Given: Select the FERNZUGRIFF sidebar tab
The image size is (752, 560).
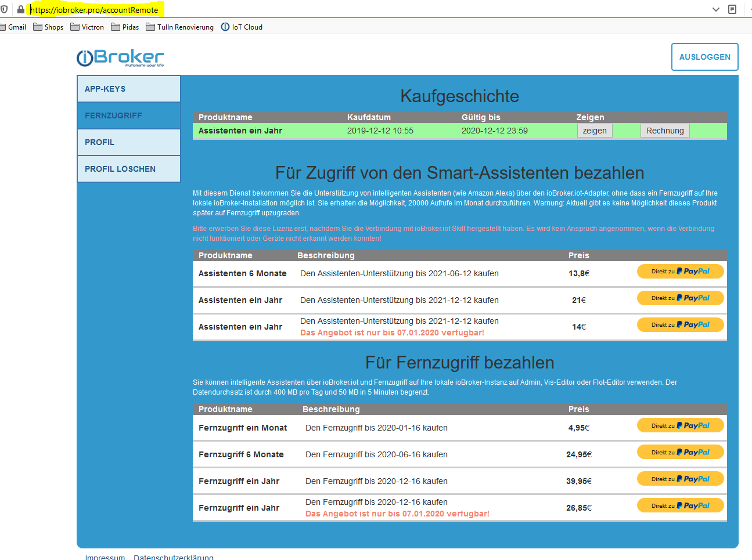Looking at the screenshot, I should (x=129, y=115).
